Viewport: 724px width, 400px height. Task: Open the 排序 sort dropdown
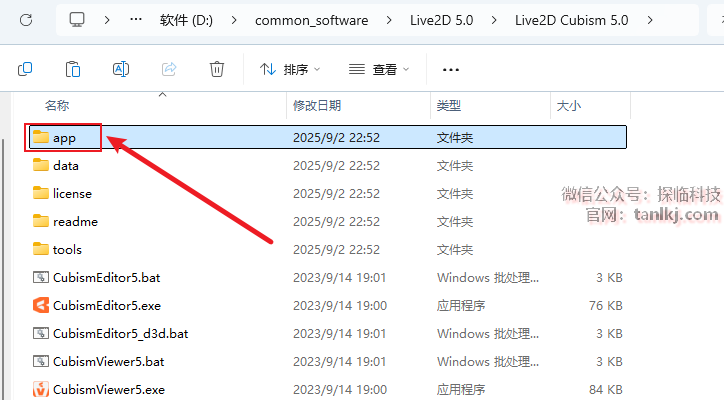pos(290,69)
